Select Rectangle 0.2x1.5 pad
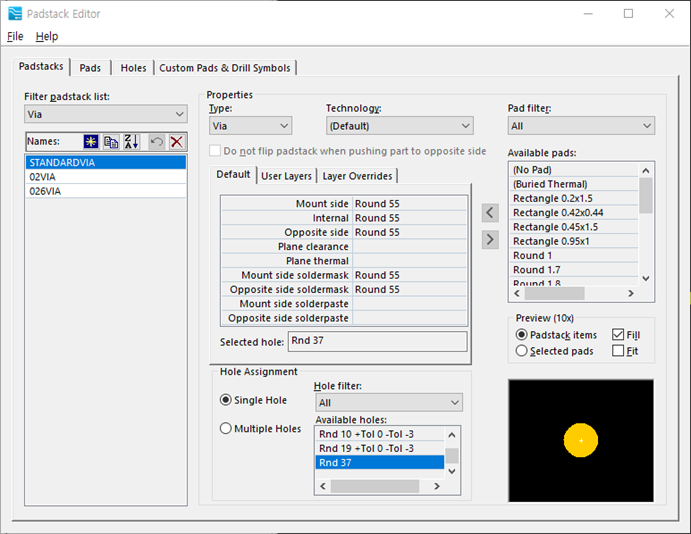The width and height of the screenshot is (691, 534). coord(574,198)
